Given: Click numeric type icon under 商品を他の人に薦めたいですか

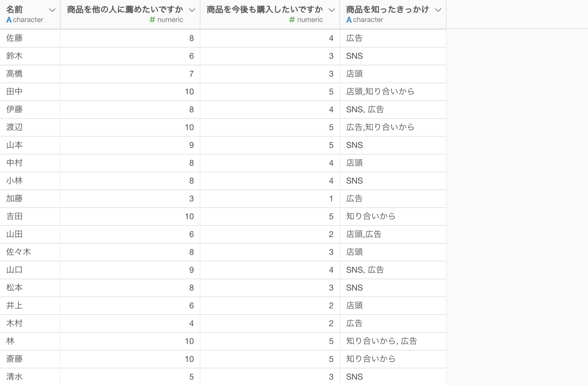Looking at the screenshot, I should click(152, 19).
